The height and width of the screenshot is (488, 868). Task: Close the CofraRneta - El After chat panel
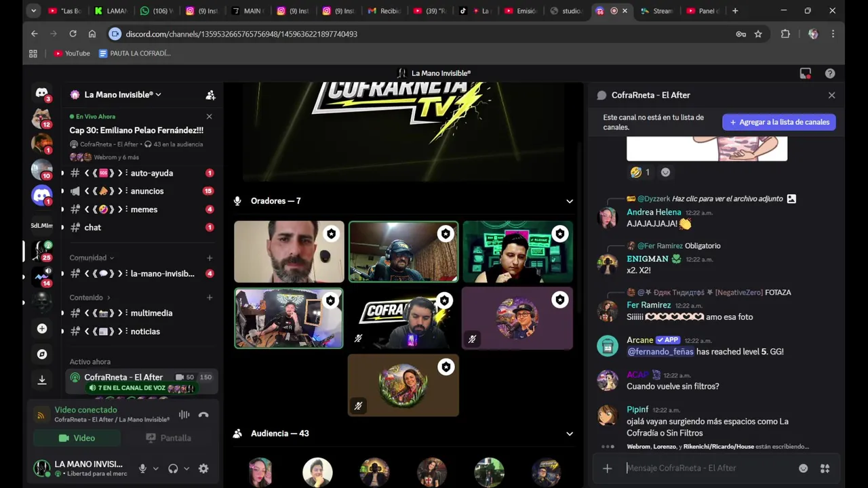click(831, 96)
